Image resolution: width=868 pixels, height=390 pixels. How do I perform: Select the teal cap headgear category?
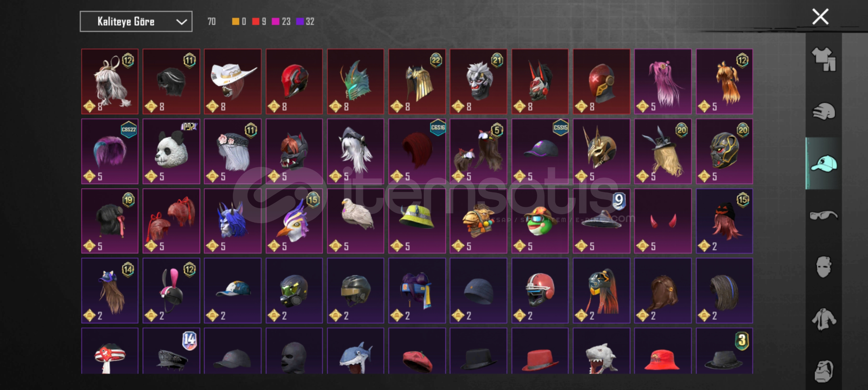tap(824, 163)
